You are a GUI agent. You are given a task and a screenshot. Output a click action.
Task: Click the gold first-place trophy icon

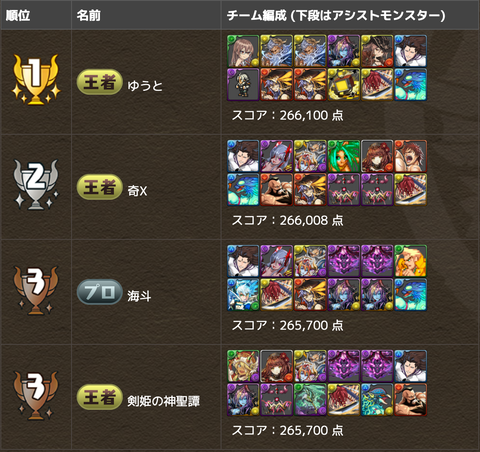click(x=36, y=80)
